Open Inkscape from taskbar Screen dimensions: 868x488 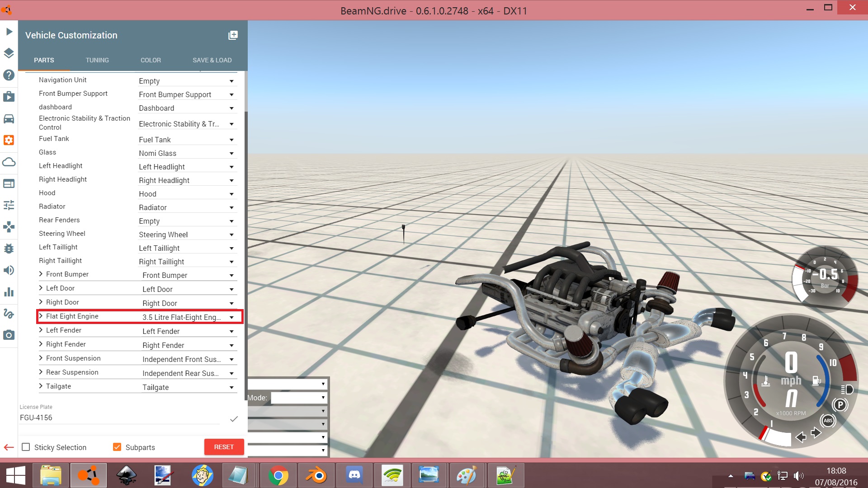[x=127, y=475]
